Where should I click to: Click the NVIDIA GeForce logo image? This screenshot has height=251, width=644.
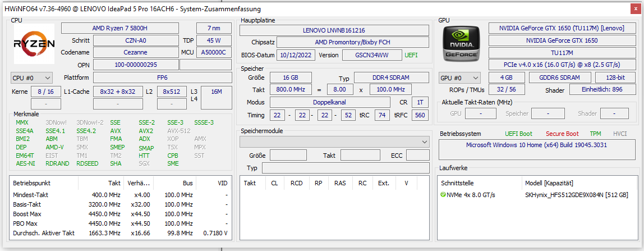[x=460, y=43]
